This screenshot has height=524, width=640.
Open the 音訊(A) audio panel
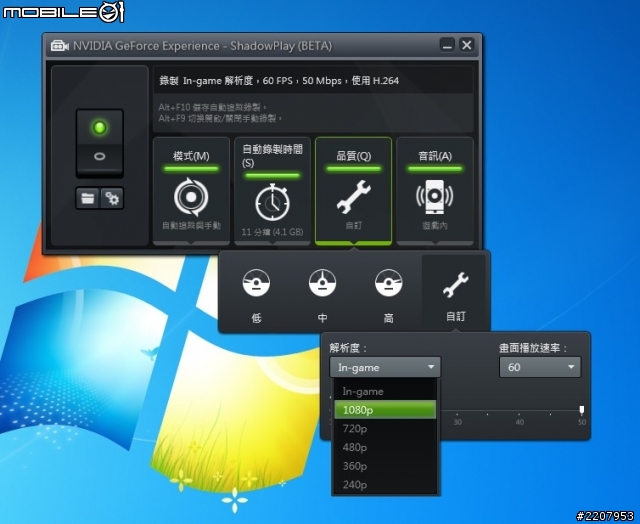pos(435,191)
